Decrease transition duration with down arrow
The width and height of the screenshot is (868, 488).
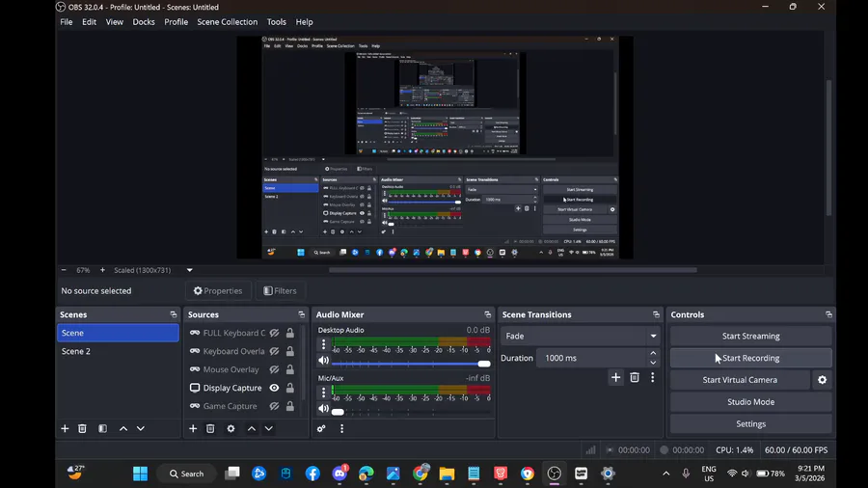(x=653, y=363)
